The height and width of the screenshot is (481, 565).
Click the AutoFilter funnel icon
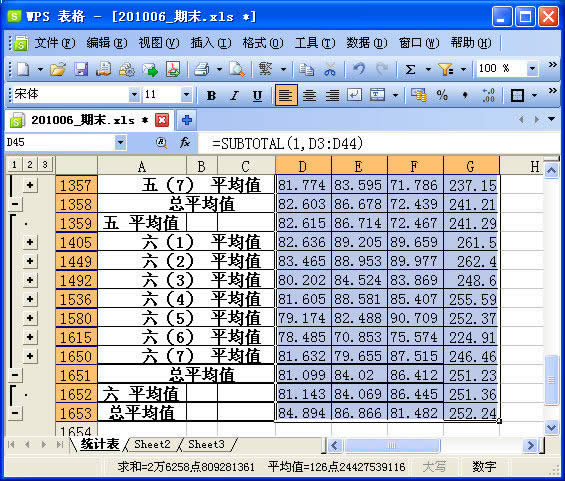pyautogui.click(x=446, y=69)
